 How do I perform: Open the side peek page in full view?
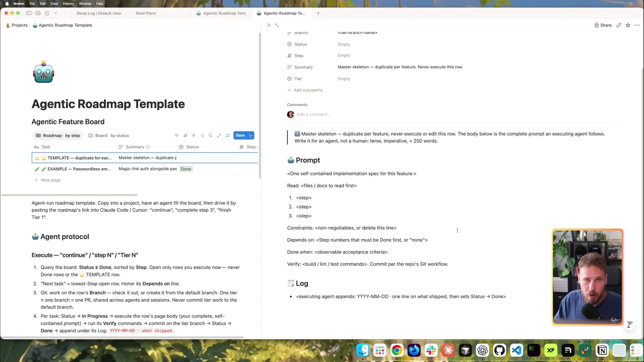click(277, 25)
